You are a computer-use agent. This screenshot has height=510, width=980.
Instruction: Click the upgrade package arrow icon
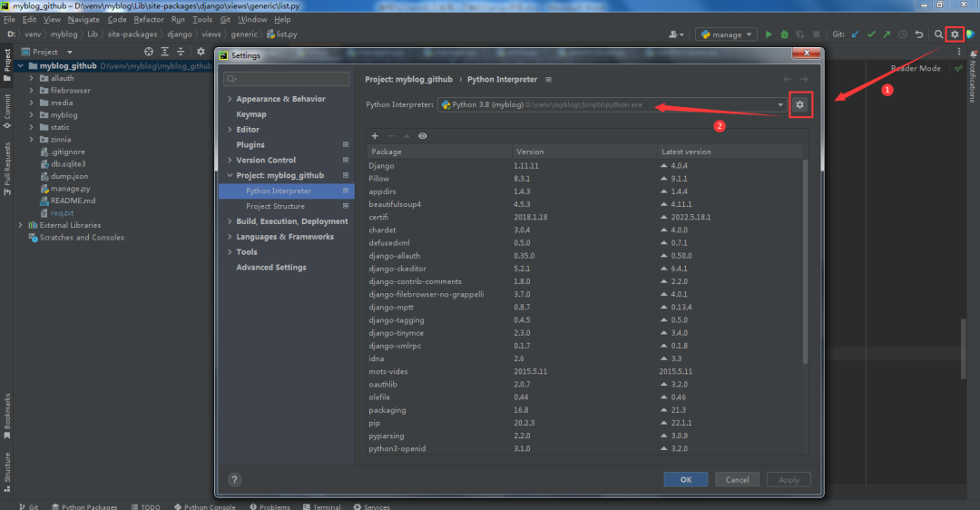pos(407,135)
